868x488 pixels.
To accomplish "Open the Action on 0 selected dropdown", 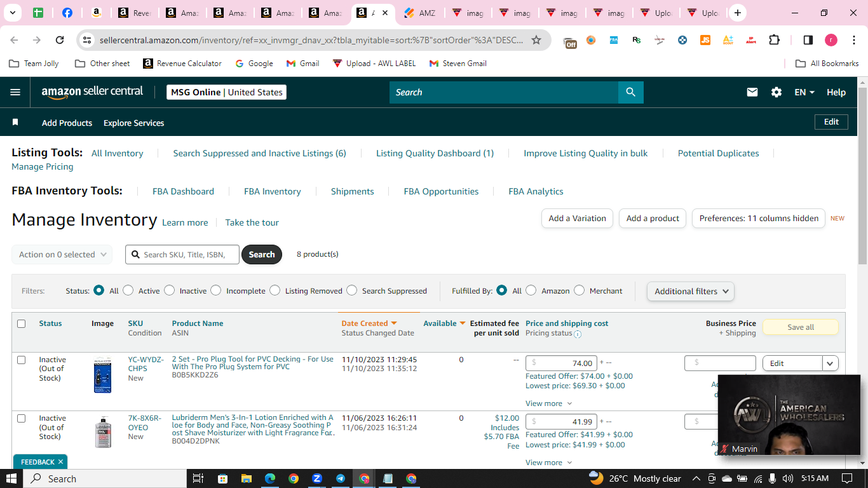I will [62, 254].
